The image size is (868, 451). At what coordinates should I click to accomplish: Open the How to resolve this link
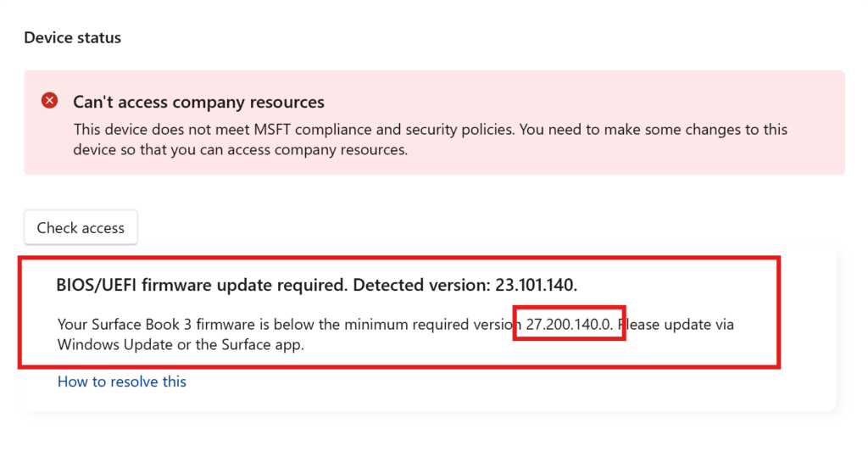click(122, 381)
